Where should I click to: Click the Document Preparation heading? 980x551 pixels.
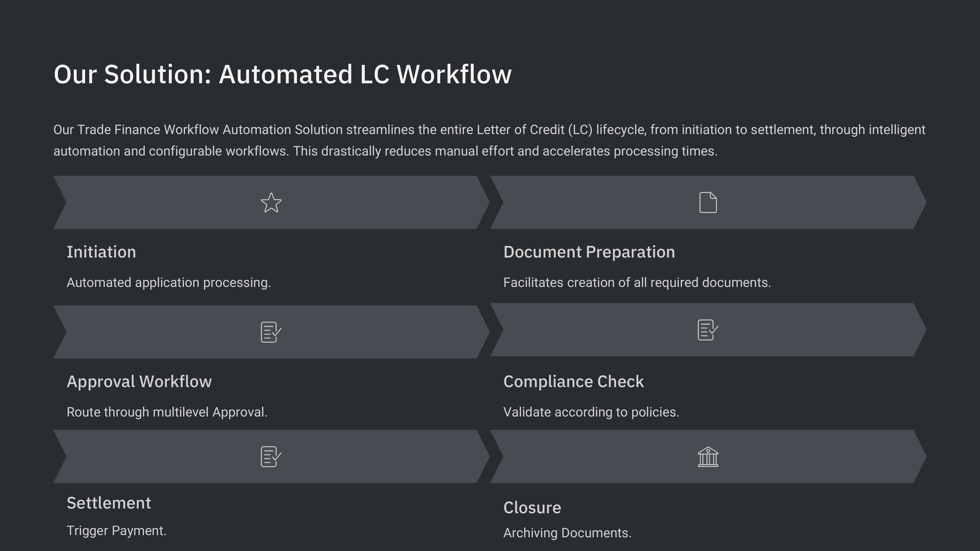click(x=589, y=252)
